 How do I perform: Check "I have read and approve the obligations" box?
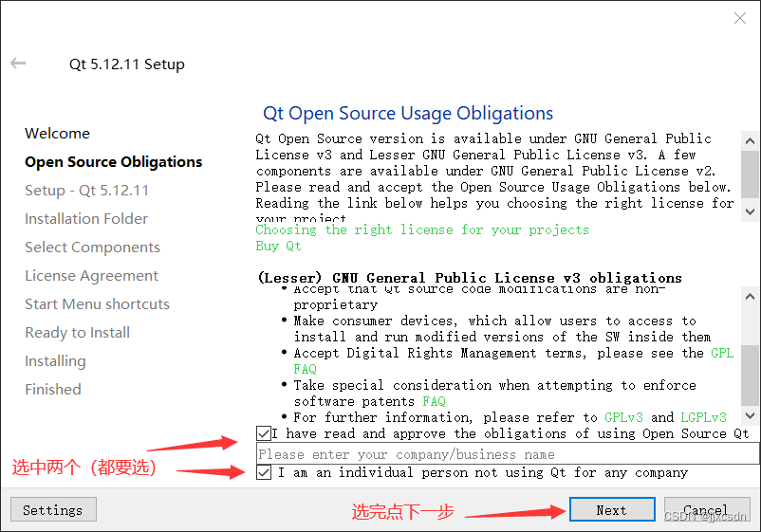[x=264, y=433]
